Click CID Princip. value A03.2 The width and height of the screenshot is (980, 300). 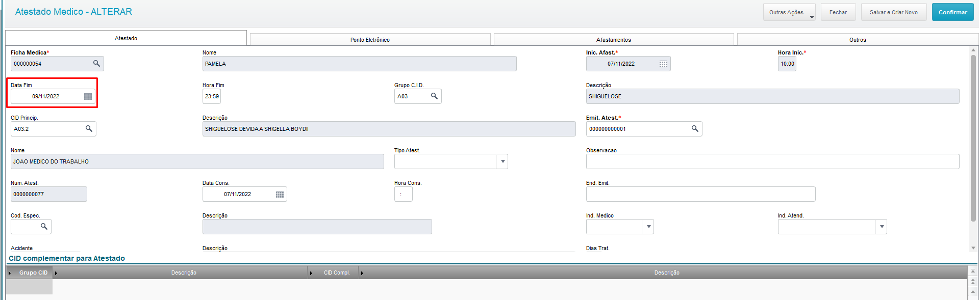click(x=21, y=129)
